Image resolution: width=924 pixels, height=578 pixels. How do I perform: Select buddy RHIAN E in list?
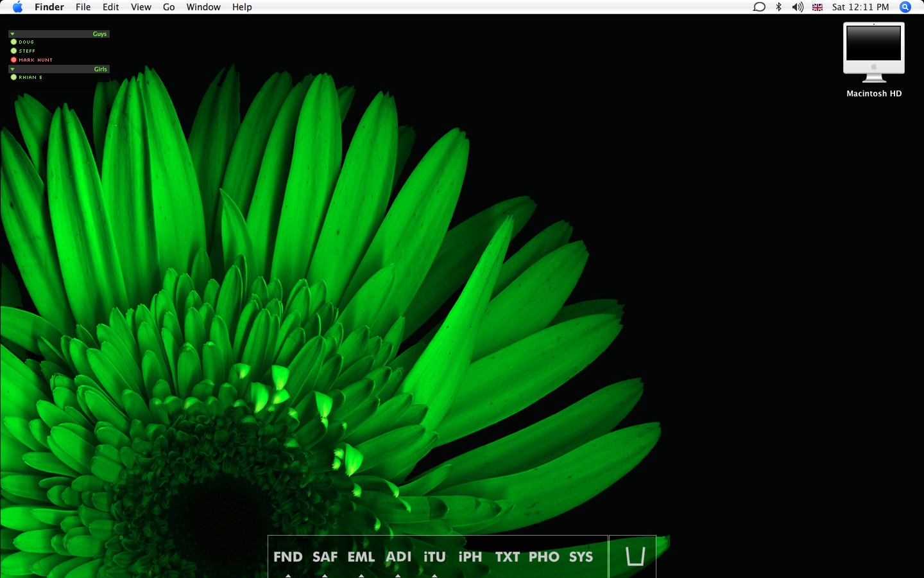click(x=26, y=77)
